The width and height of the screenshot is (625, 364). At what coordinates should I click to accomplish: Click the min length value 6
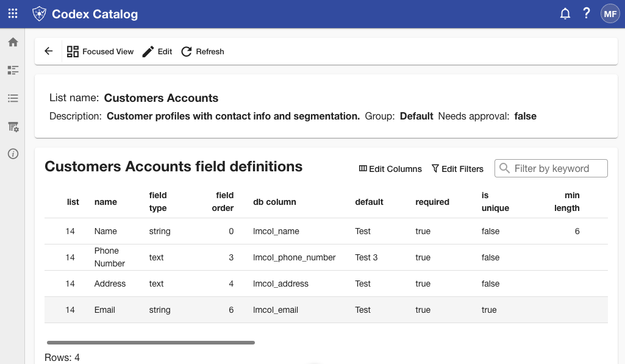[577, 231]
